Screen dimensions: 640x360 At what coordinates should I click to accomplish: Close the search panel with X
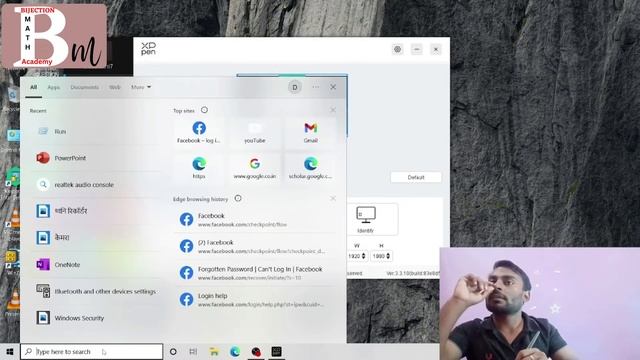pyautogui.click(x=333, y=87)
